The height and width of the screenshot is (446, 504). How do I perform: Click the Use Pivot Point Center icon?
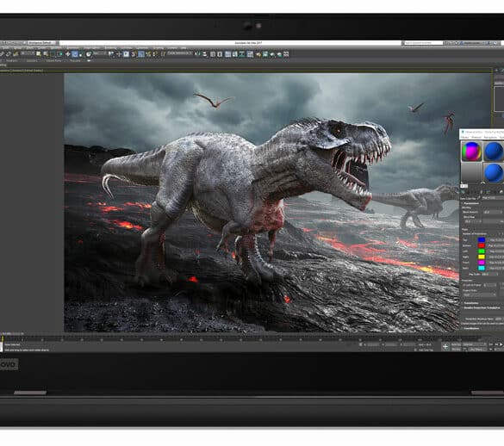(111, 53)
